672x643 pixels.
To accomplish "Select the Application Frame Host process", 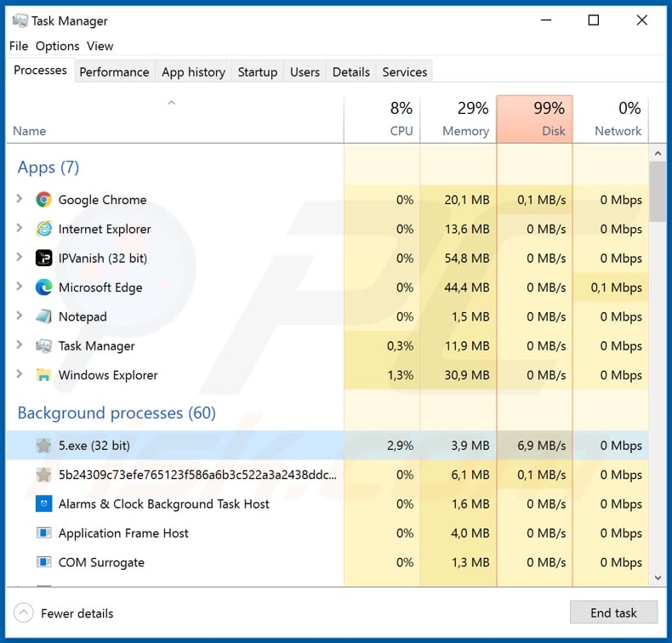I will pyautogui.click(x=327, y=533).
